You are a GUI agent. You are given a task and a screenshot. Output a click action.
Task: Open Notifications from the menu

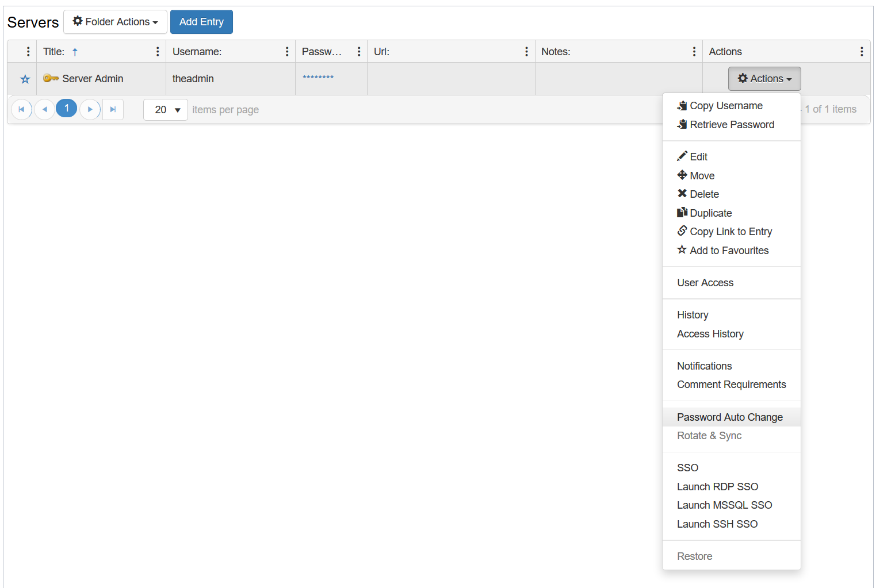(x=732, y=366)
